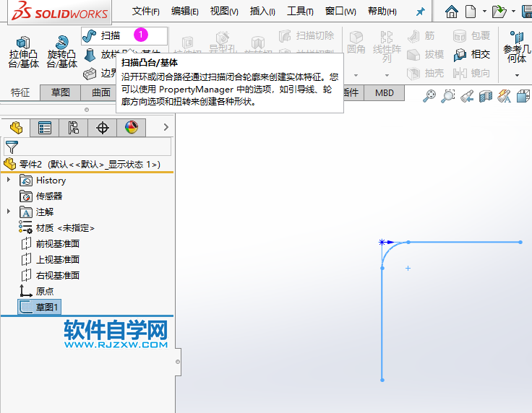
Task: Click the Extruded Boss/Base (拉伸凸台/基体) tool
Action: [23, 52]
